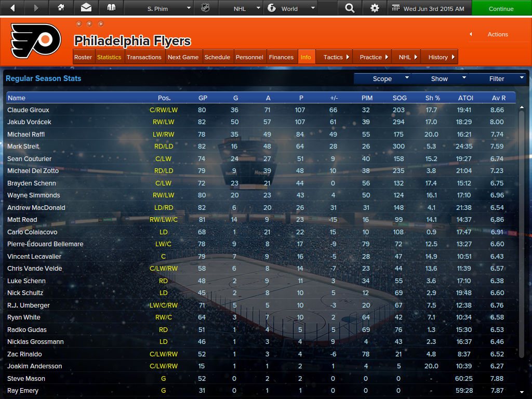The image size is (532, 399).
Task: Open goalie Steve Mason
Action: (26, 379)
